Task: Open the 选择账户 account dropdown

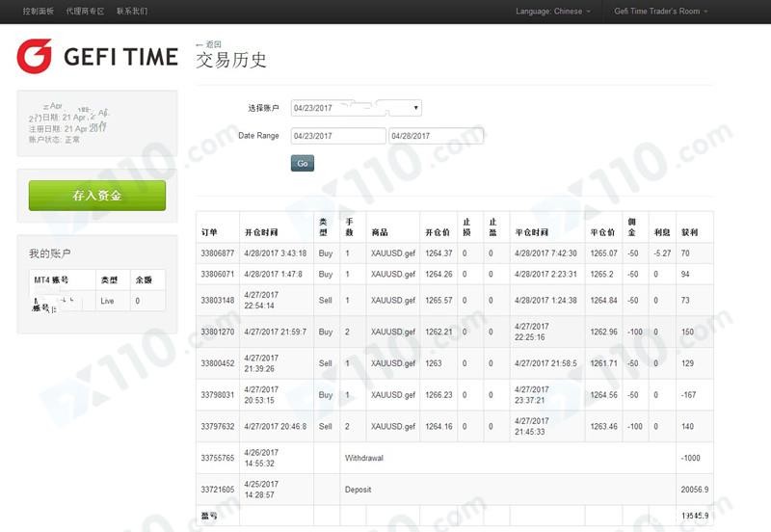Action: (x=356, y=108)
